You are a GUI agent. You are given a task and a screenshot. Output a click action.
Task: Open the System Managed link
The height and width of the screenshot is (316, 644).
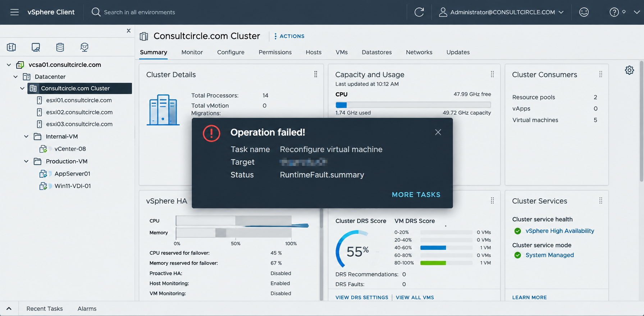click(549, 255)
